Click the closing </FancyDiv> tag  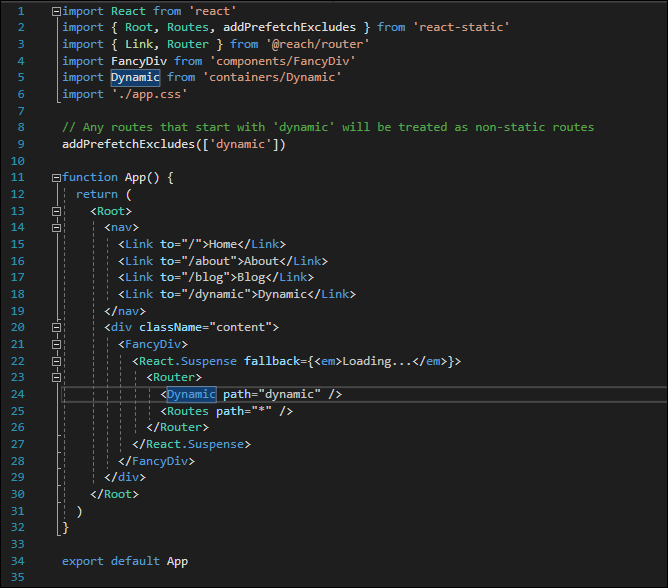(x=156, y=461)
